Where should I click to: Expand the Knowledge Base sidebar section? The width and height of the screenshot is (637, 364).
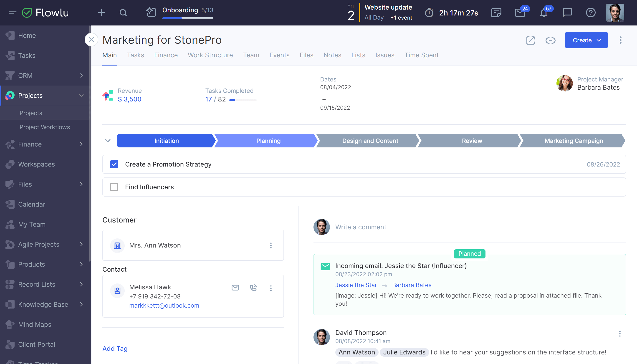(x=81, y=304)
